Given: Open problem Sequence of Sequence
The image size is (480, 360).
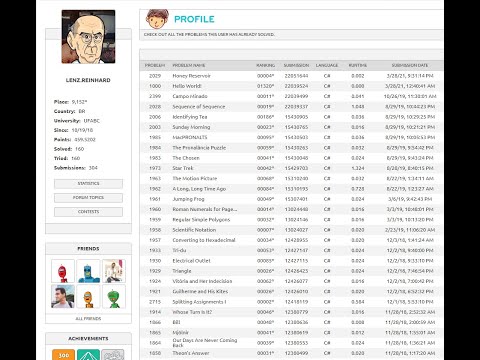Looking at the screenshot, I should pos(199,107).
